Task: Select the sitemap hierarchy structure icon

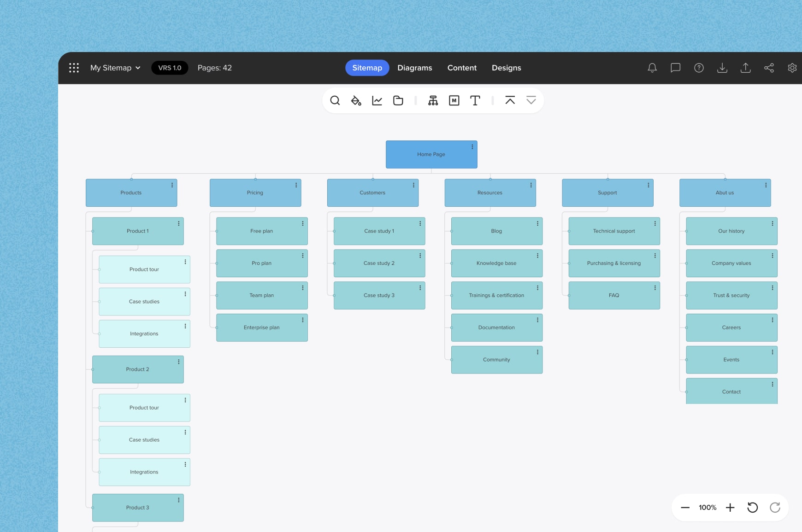Action: tap(433, 100)
